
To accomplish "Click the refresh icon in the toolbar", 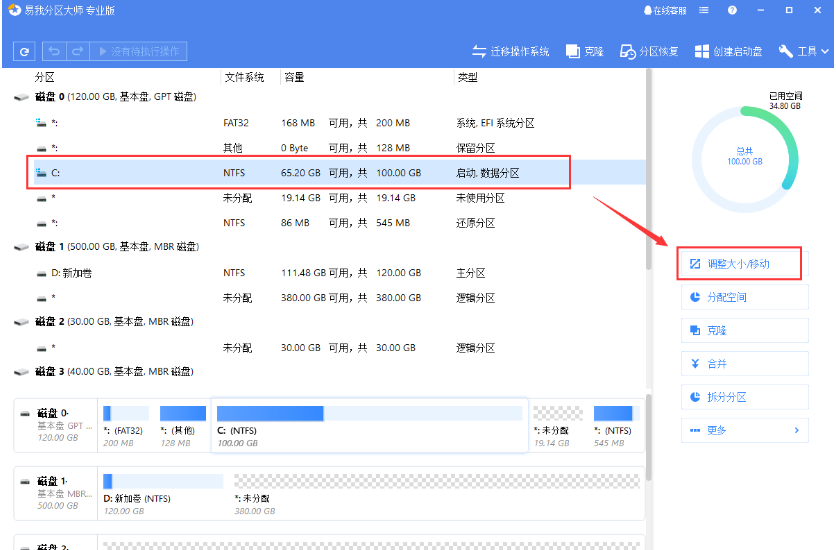I will (25, 51).
